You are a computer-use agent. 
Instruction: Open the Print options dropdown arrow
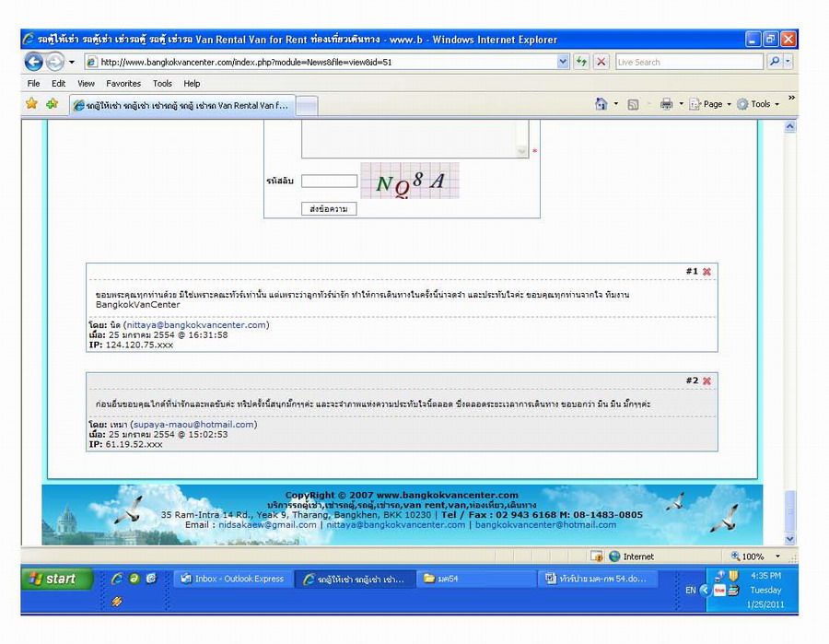click(x=681, y=104)
